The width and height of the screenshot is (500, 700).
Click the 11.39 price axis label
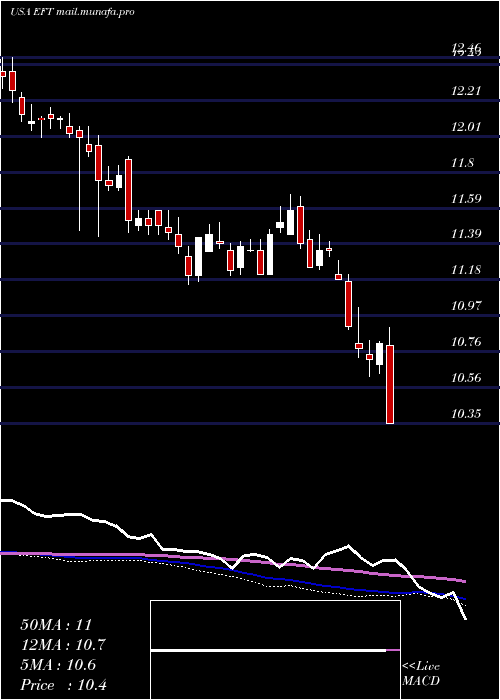(466, 234)
